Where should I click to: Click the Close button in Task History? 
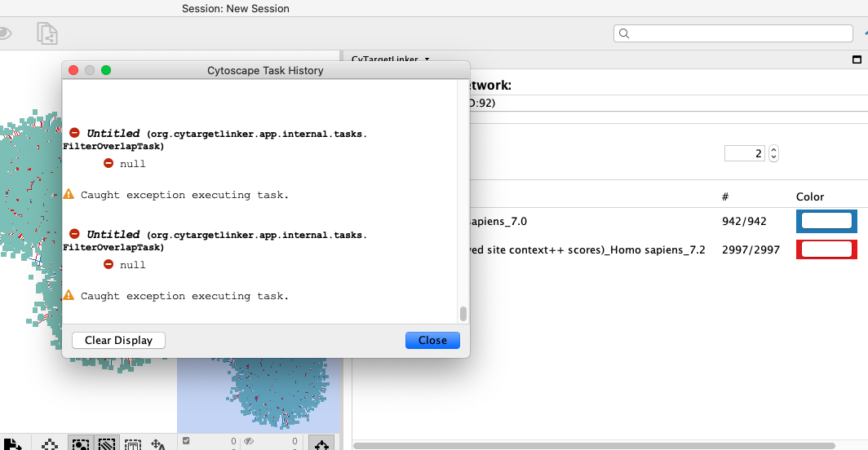(432, 341)
